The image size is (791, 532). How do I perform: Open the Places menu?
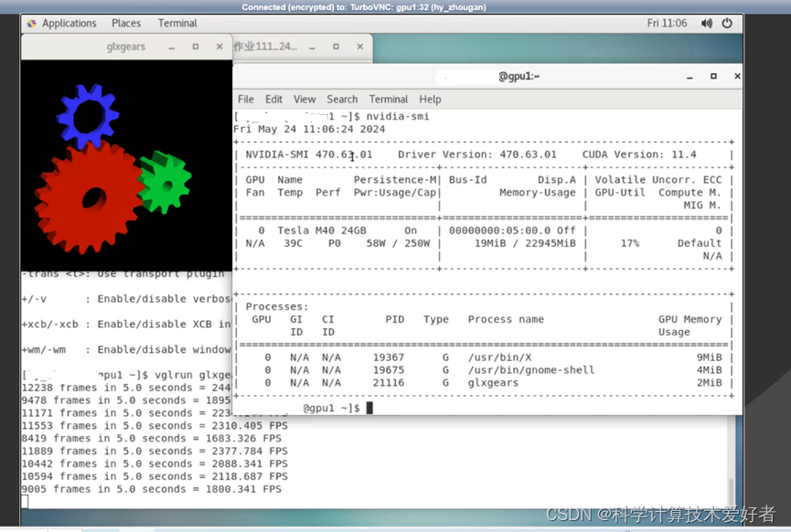point(126,23)
